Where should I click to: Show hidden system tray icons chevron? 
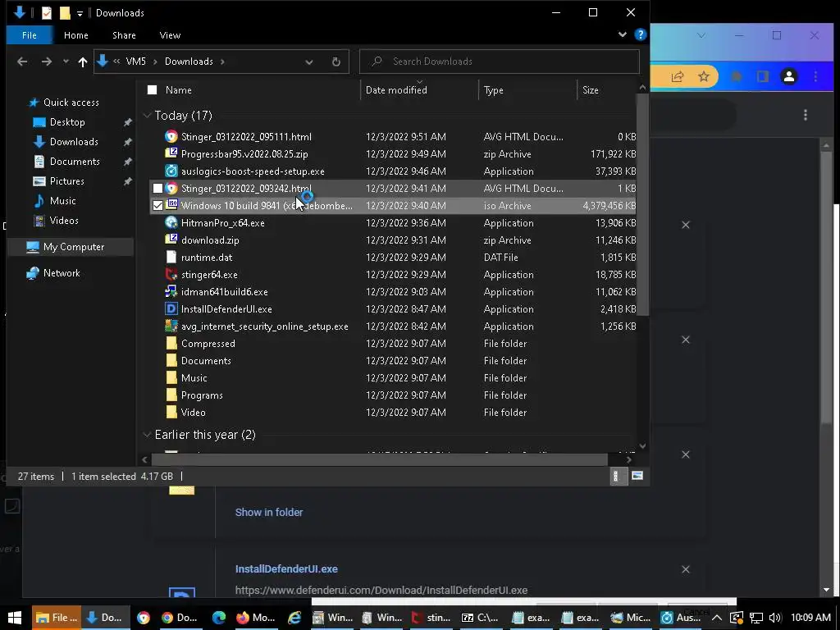coord(717,618)
